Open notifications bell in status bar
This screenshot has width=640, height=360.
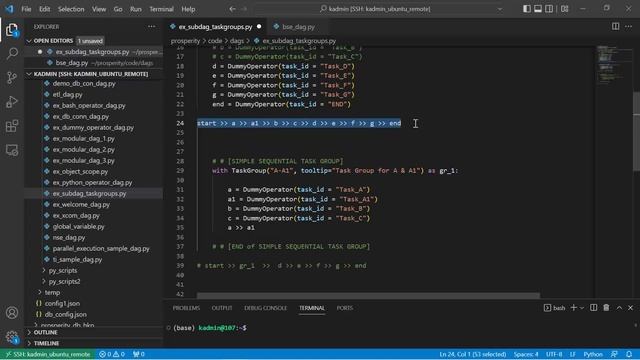629,354
